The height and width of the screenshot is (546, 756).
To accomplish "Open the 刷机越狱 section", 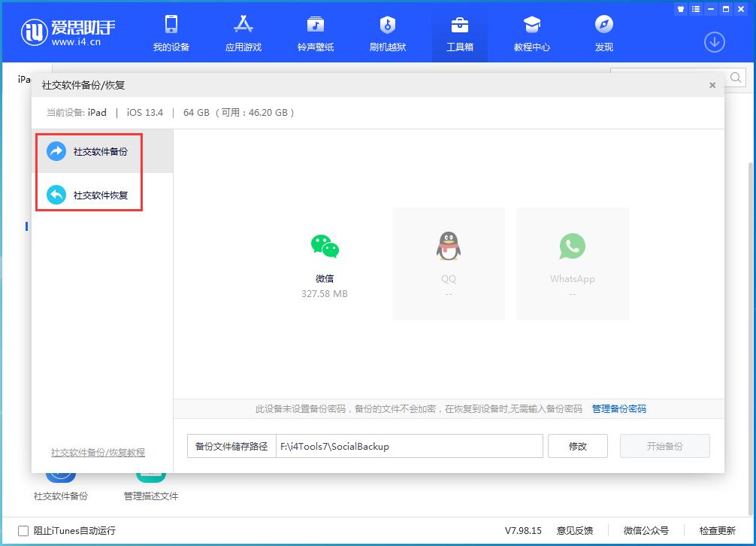I will tap(387, 33).
